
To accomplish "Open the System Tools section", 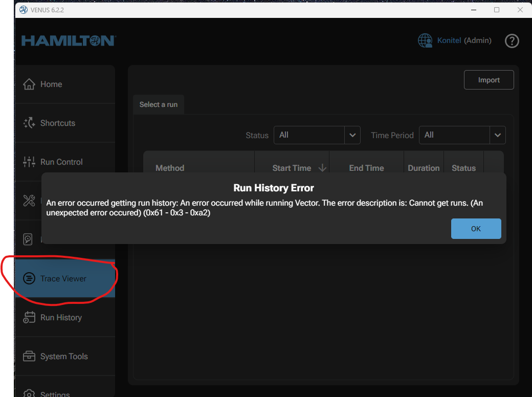I will coord(65,356).
